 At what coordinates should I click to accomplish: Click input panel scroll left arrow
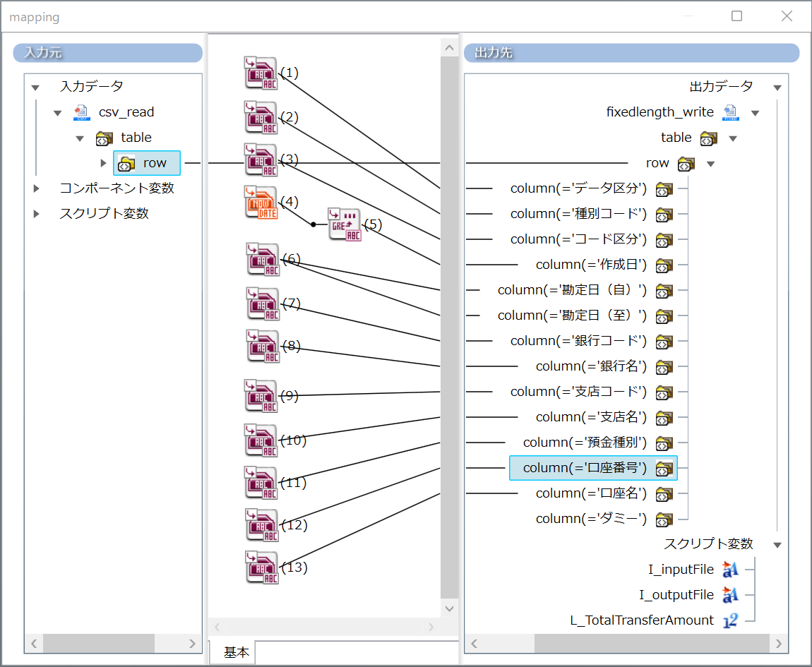tap(34, 644)
